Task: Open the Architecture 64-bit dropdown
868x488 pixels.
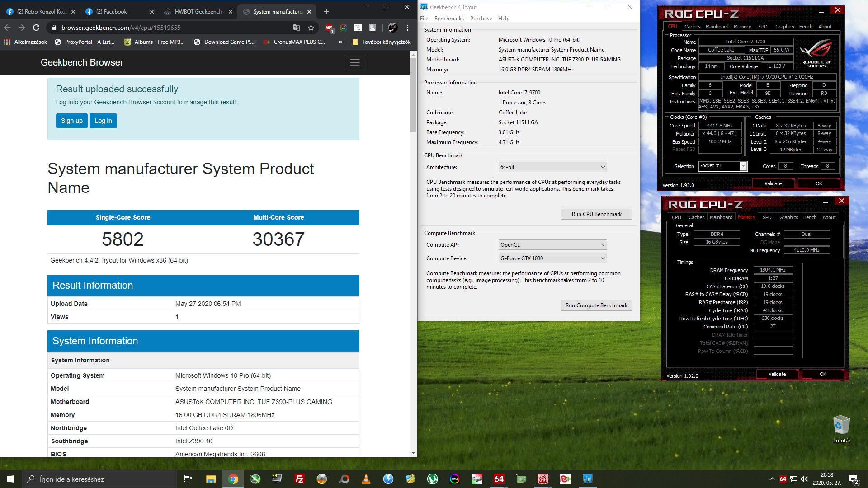Action: coord(552,167)
